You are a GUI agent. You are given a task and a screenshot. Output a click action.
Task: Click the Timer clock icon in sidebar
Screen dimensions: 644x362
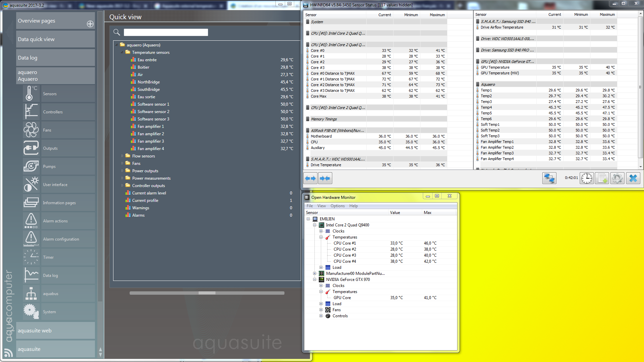coord(31,257)
